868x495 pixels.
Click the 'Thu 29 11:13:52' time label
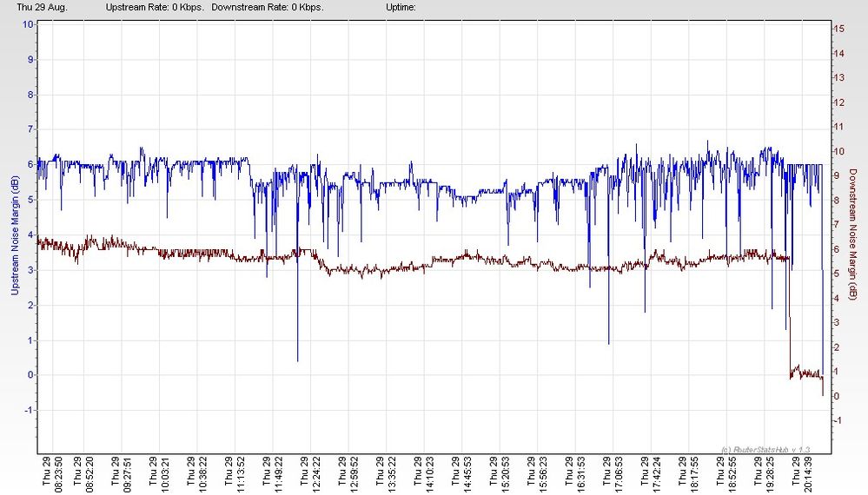[235, 474]
